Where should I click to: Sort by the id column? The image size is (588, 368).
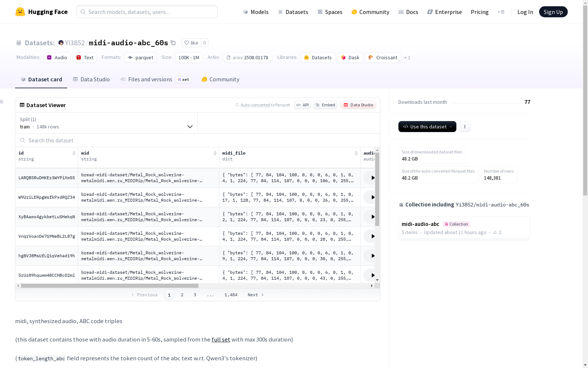pyautogui.click(x=74, y=153)
